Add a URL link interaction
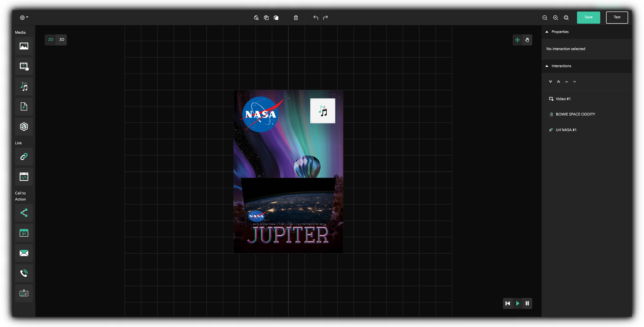644x327 pixels. click(24, 157)
